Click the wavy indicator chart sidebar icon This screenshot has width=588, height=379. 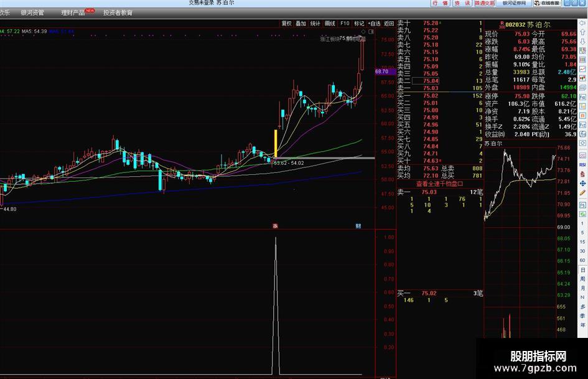coord(582,156)
